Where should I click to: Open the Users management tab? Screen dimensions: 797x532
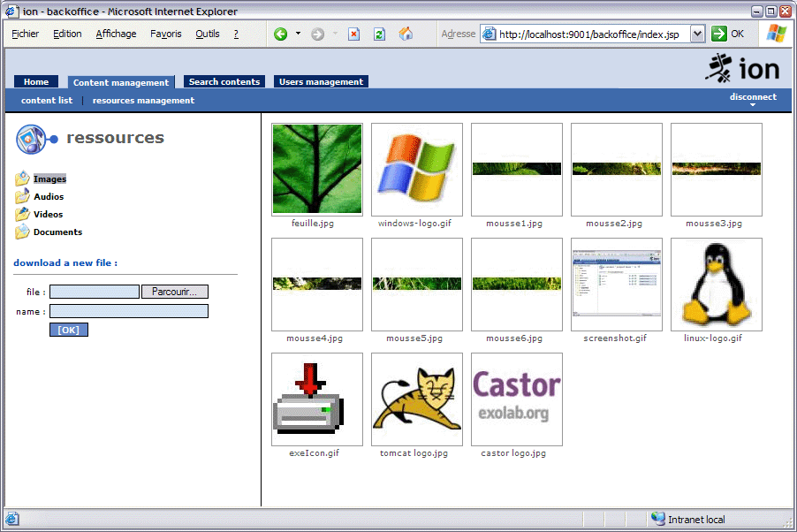coord(321,82)
